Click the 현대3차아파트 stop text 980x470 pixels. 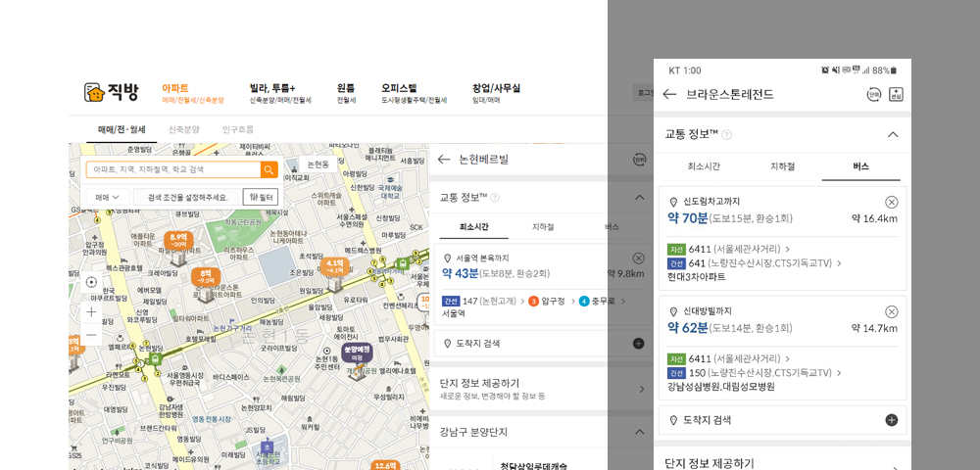coord(696,276)
